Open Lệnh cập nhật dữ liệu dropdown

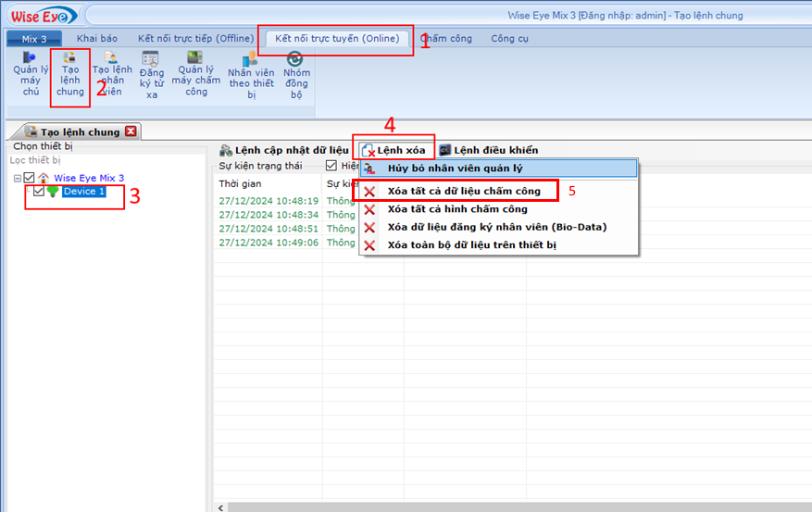(284, 150)
